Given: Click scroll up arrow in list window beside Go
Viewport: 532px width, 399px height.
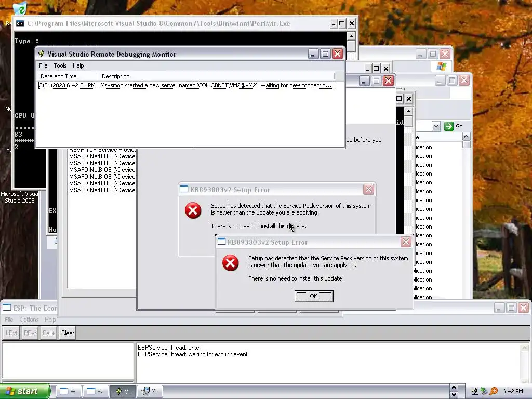Looking at the screenshot, I should [x=466, y=137].
